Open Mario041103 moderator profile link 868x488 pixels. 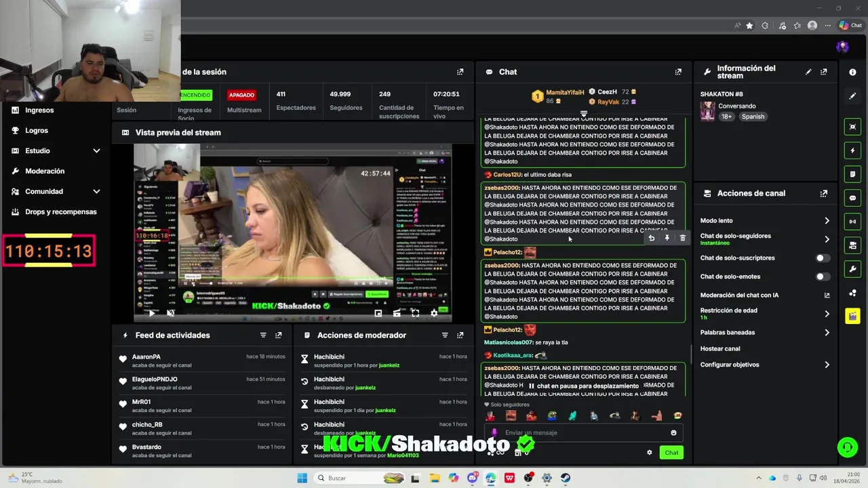coord(403,455)
